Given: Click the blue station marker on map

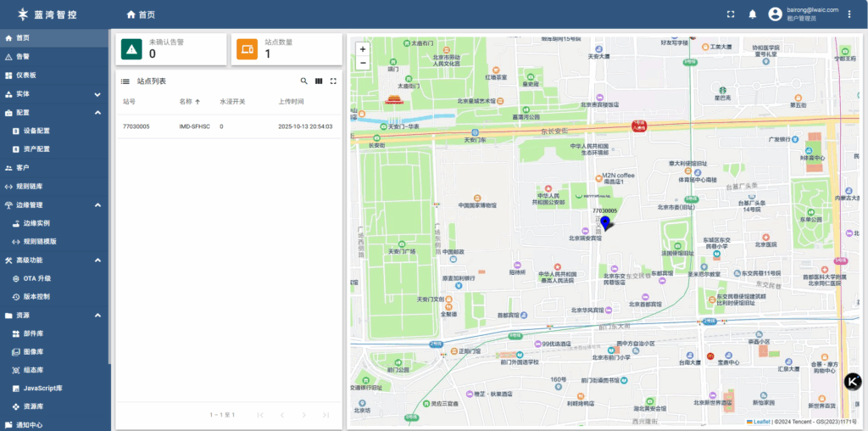Looking at the screenshot, I should click(605, 224).
